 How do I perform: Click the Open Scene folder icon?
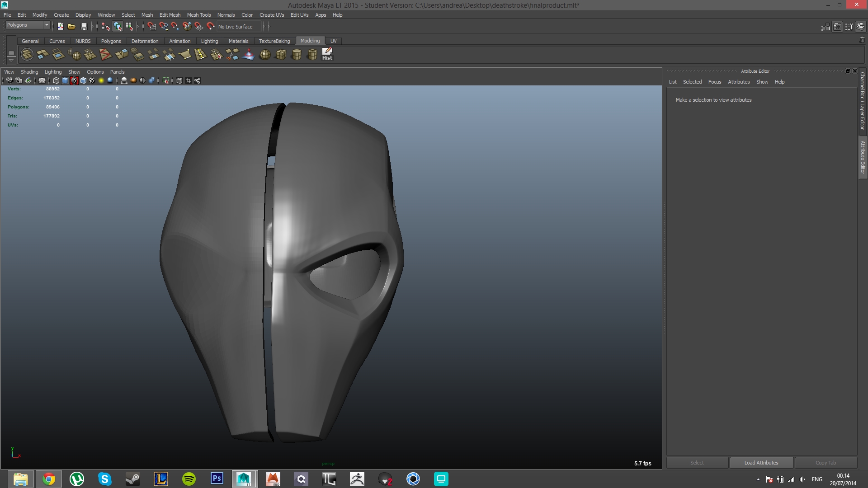[x=71, y=27]
